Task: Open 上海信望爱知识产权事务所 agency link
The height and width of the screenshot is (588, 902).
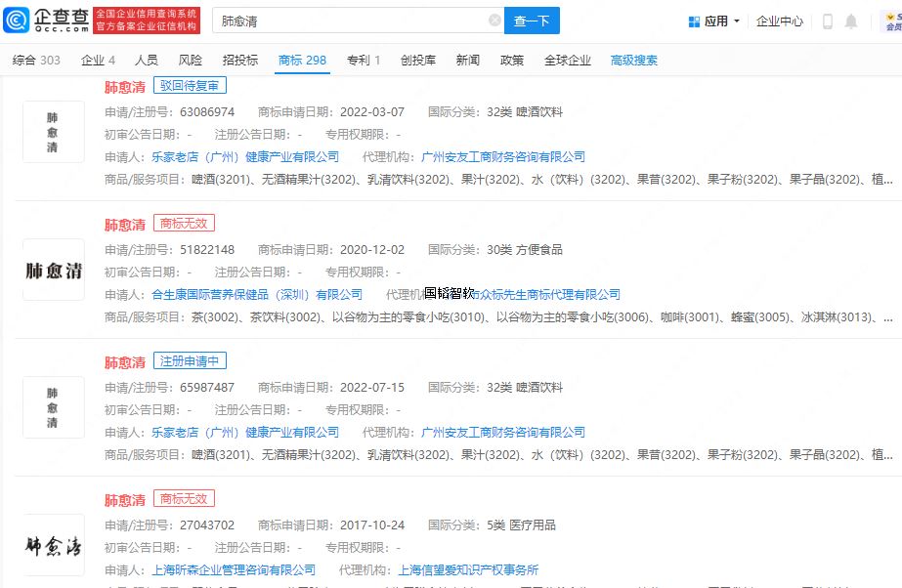Action: (468, 569)
